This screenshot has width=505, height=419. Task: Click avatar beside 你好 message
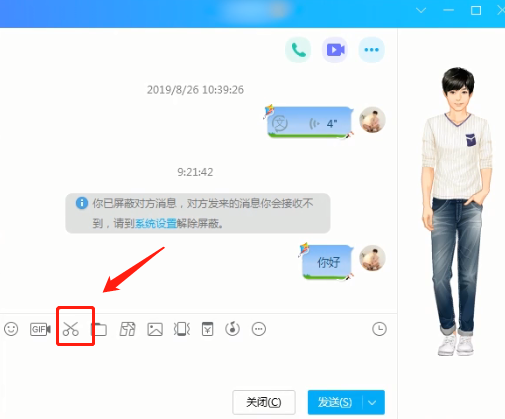click(372, 258)
